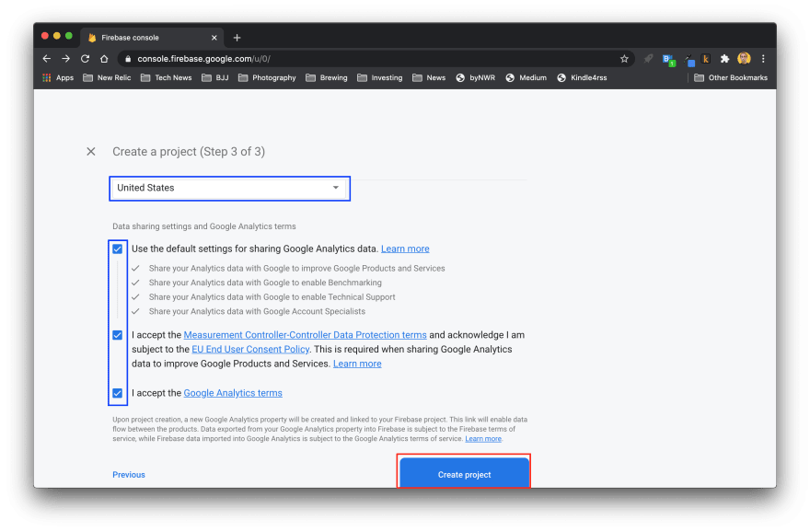810x532 pixels.
Task: Click the address bar URL field
Action: click(x=368, y=58)
